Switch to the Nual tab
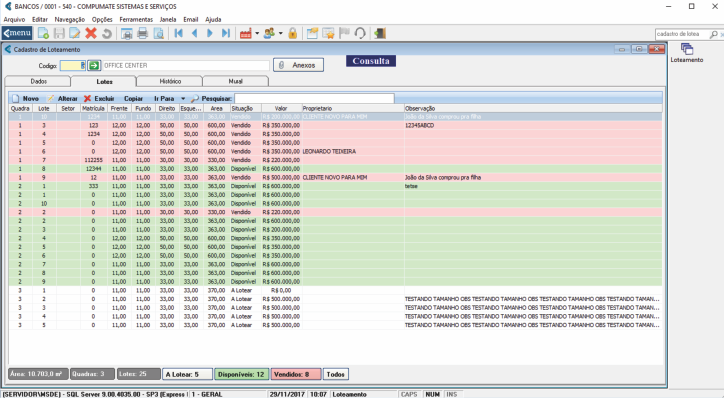Screen dimensions: 724x398 point(235,81)
